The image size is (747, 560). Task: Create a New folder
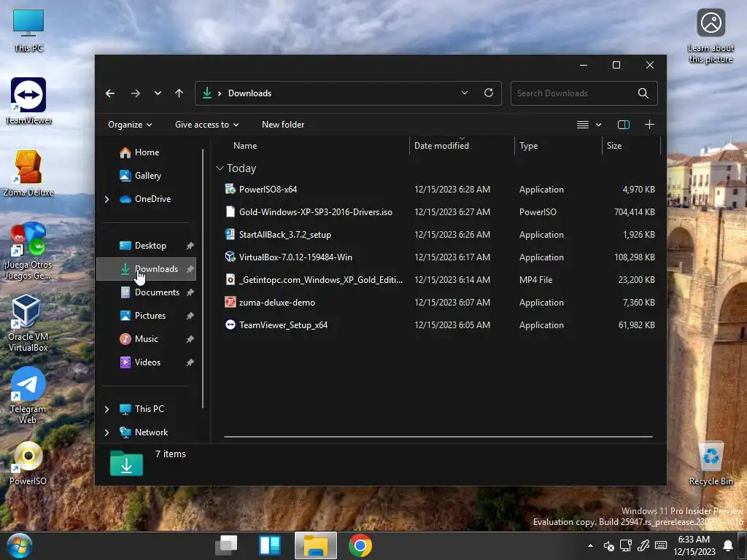(x=283, y=125)
